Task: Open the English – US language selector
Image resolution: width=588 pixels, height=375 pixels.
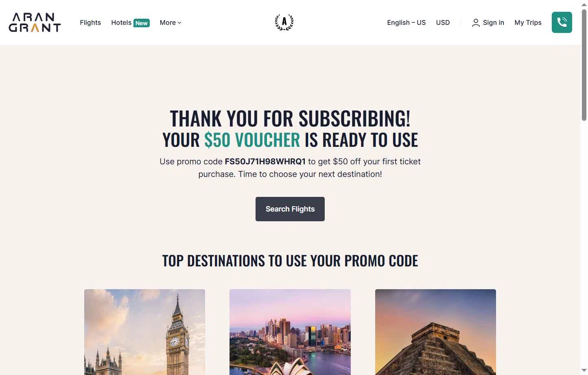Action: pos(406,23)
